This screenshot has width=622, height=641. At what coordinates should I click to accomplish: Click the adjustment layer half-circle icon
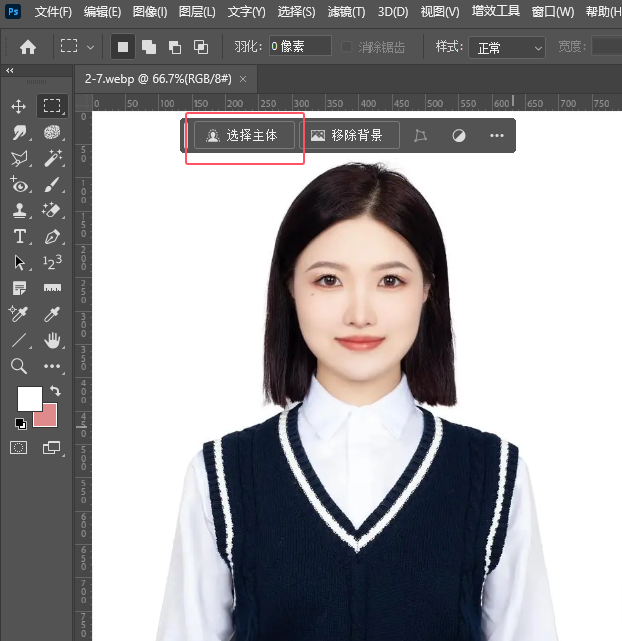(x=459, y=135)
